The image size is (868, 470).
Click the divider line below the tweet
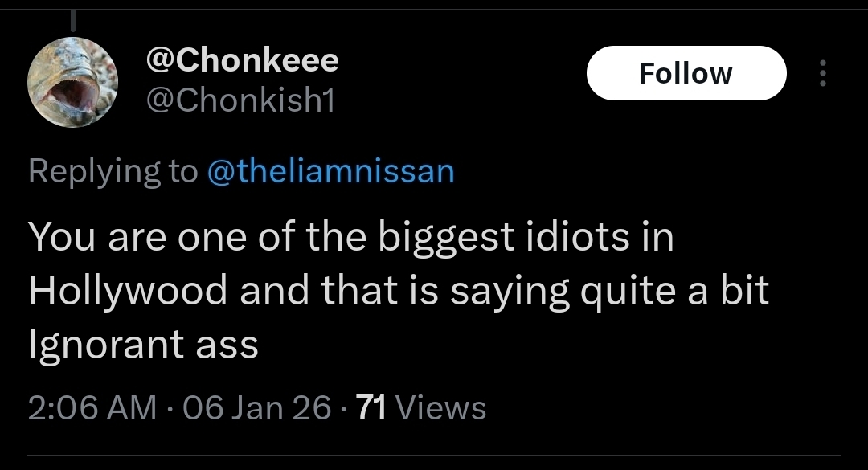434,456
